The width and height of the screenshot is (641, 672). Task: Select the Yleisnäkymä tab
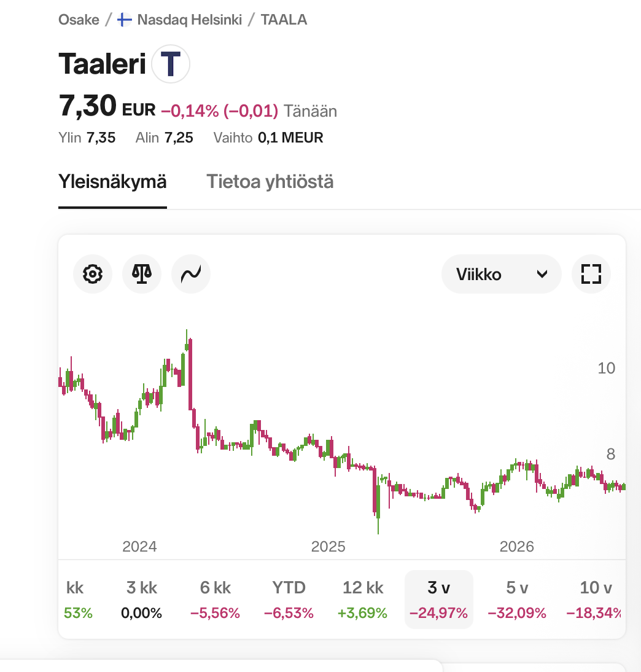coord(112,182)
